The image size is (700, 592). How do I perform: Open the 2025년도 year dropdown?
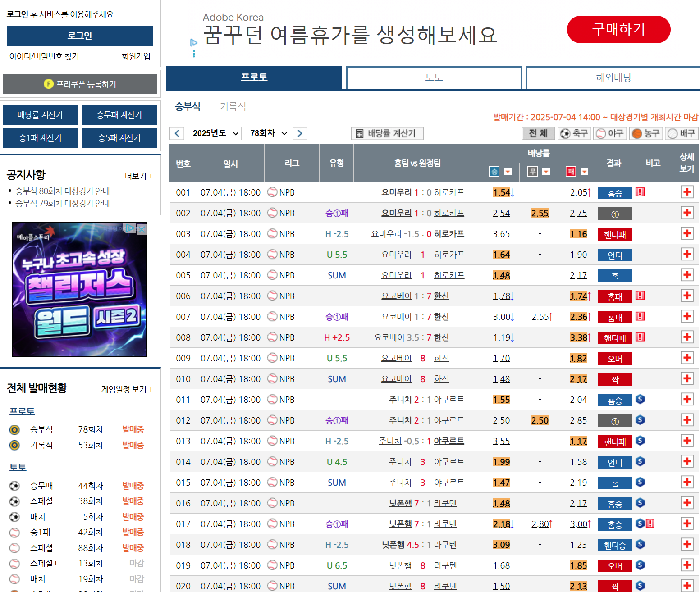[x=214, y=133]
